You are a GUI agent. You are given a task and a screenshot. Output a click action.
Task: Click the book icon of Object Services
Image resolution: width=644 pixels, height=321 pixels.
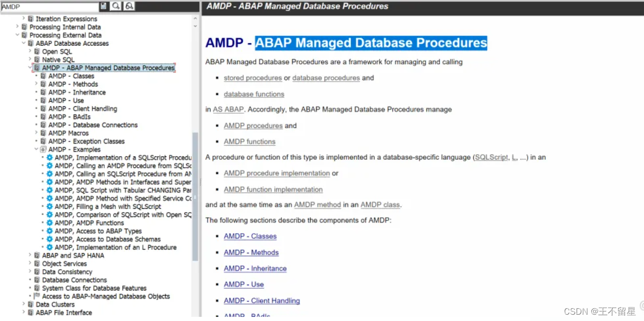click(37, 264)
